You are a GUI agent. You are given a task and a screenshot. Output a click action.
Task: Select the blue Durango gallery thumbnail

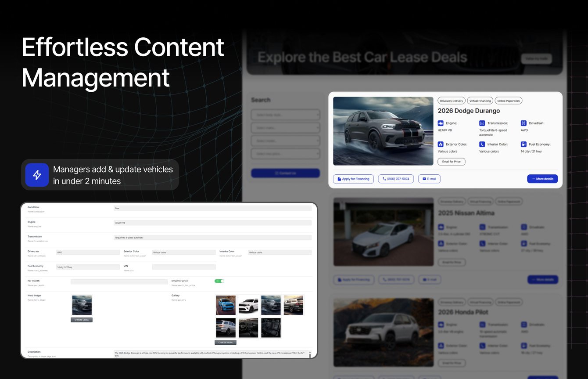pyautogui.click(x=226, y=305)
